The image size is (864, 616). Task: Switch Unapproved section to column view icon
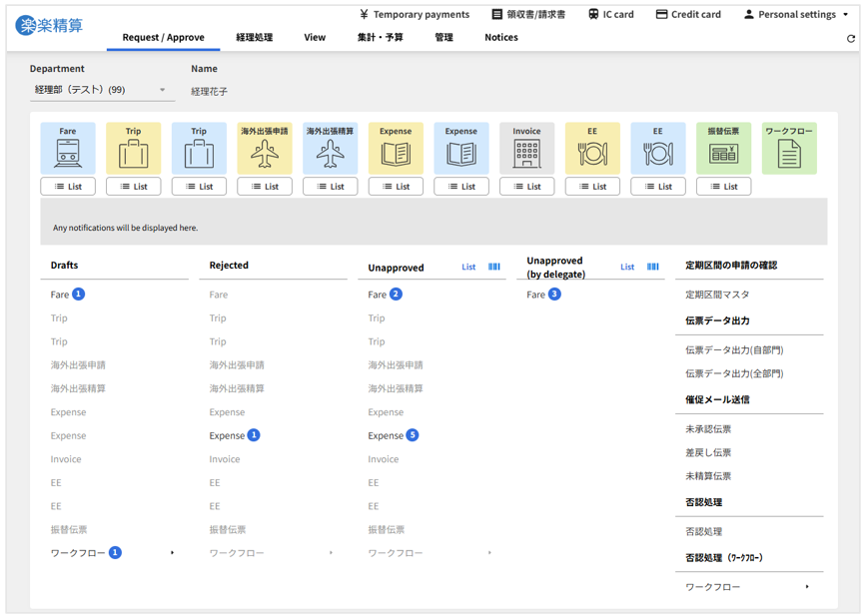click(x=494, y=268)
